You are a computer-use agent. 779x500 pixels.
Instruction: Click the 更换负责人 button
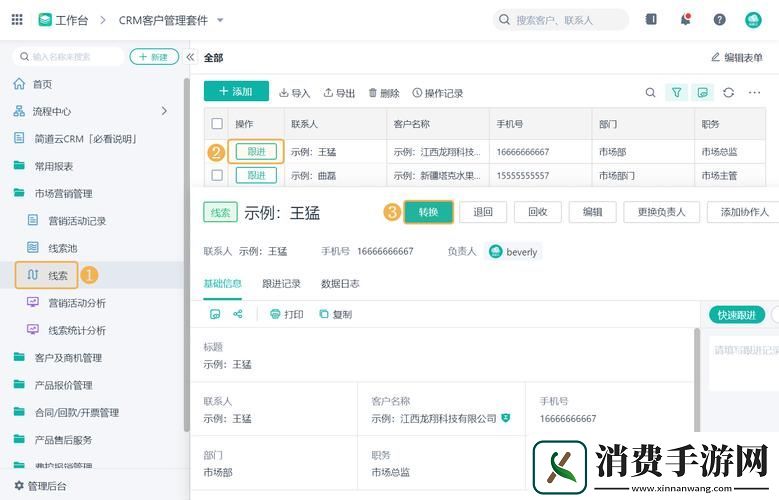pyautogui.click(x=661, y=212)
